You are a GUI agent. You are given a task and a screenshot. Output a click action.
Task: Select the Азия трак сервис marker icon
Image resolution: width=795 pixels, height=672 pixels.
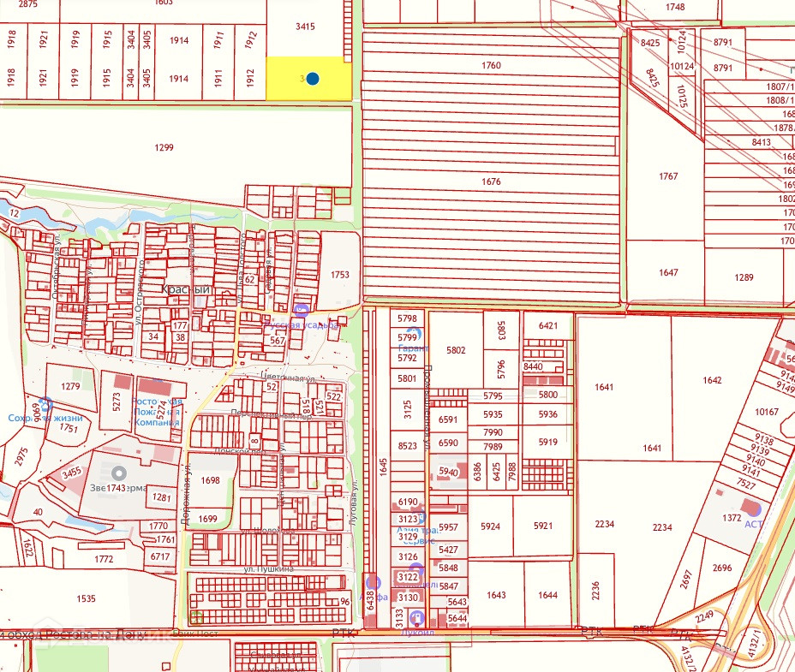(421, 519)
